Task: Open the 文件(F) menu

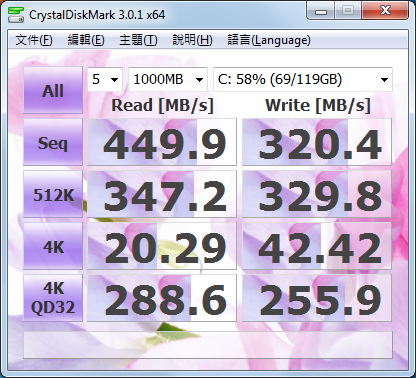Action: (x=34, y=40)
